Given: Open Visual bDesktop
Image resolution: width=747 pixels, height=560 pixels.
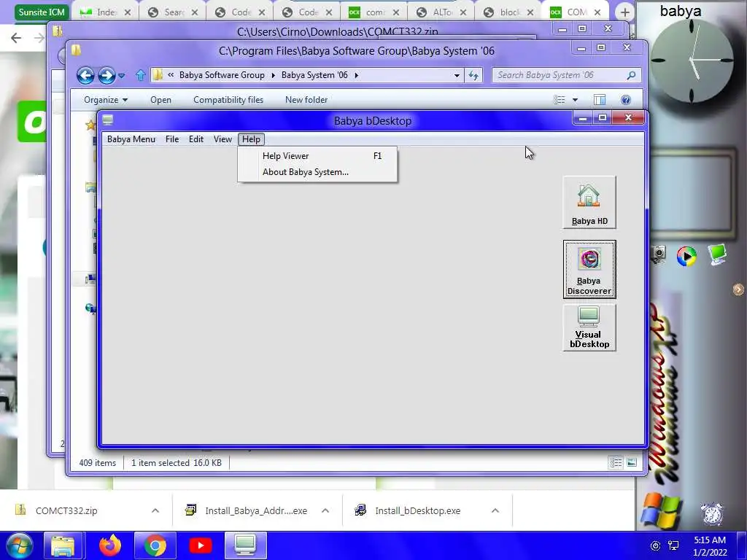Looking at the screenshot, I should [x=589, y=327].
